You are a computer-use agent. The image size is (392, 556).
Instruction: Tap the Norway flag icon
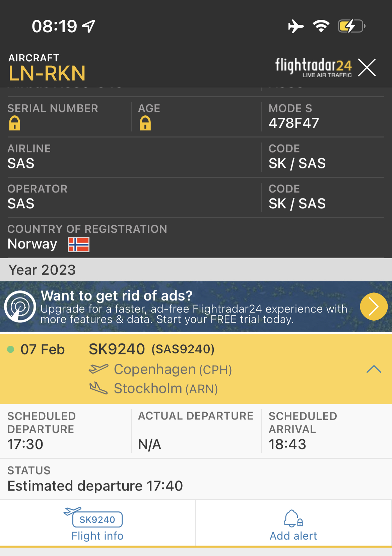(x=79, y=244)
